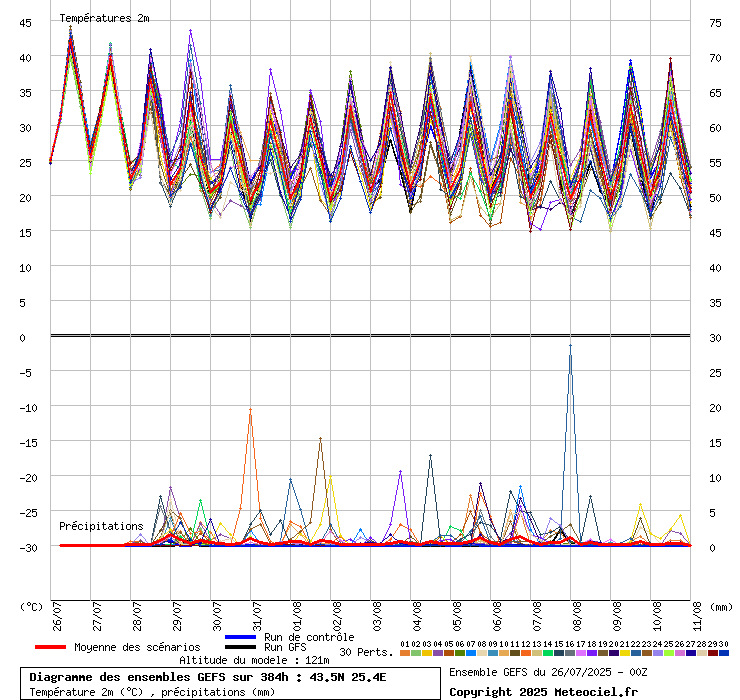Click the (mm) unit label
Viewport: 740px width, 700px height.
(722, 607)
